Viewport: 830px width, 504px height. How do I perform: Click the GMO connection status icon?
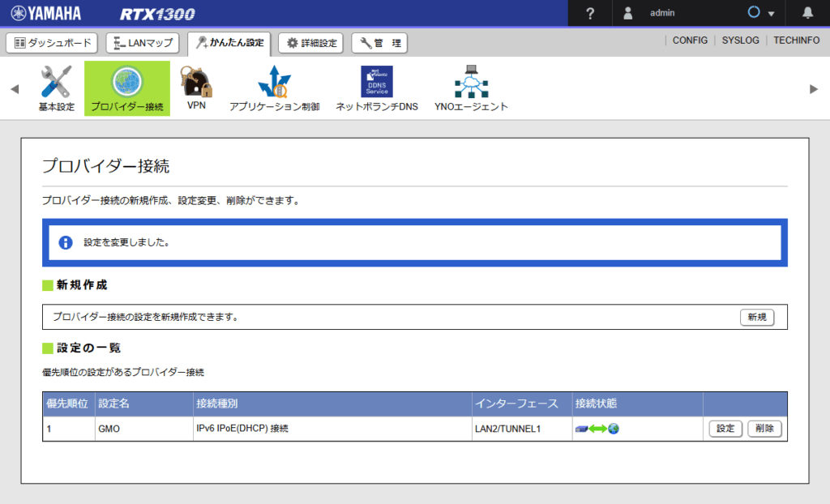(597, 429)
